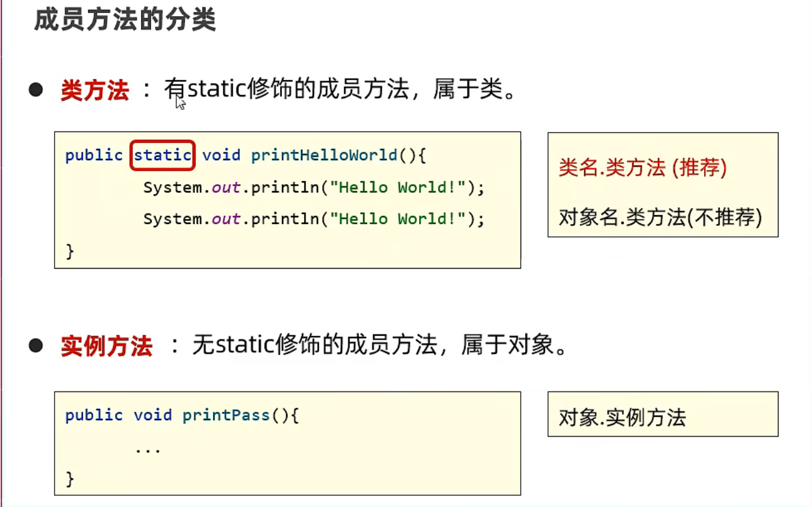
Task: Click the 对象.实例方法 box
Action: coord(663,414)
